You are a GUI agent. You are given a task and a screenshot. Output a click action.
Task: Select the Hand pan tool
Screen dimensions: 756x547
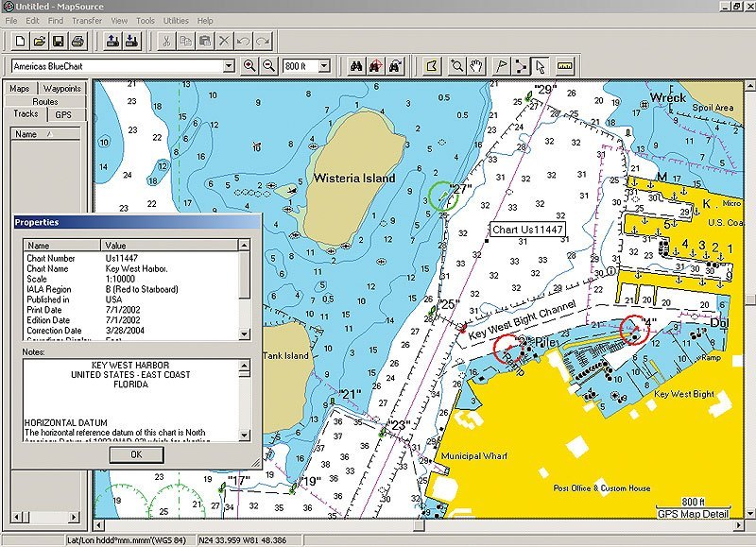pos(477,66)
